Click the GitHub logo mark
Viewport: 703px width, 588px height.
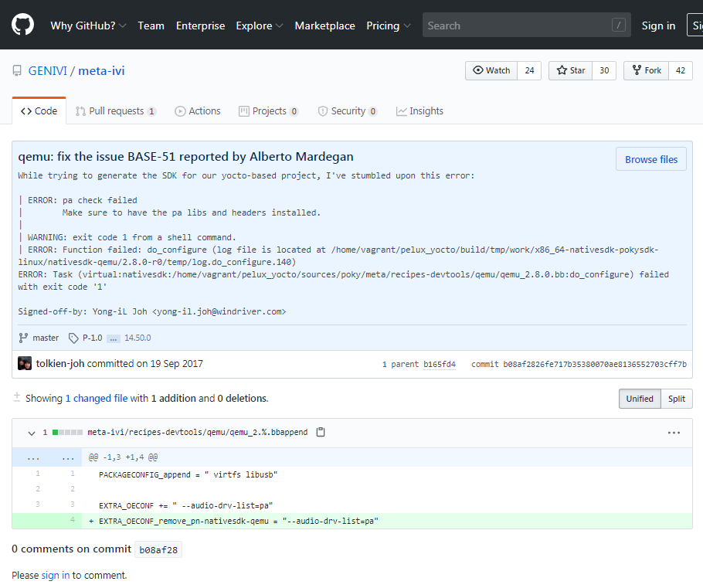click(x=22, y=24)
